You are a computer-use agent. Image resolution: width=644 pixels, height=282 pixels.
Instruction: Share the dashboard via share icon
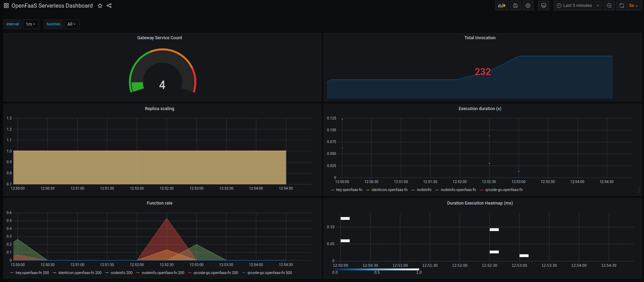109,6
